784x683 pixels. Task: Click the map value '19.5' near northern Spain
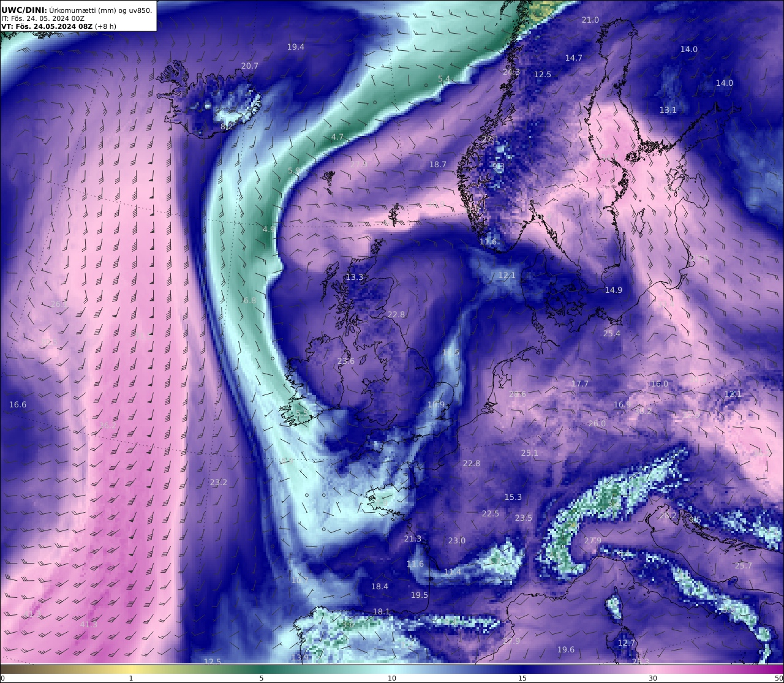(420, 595)
